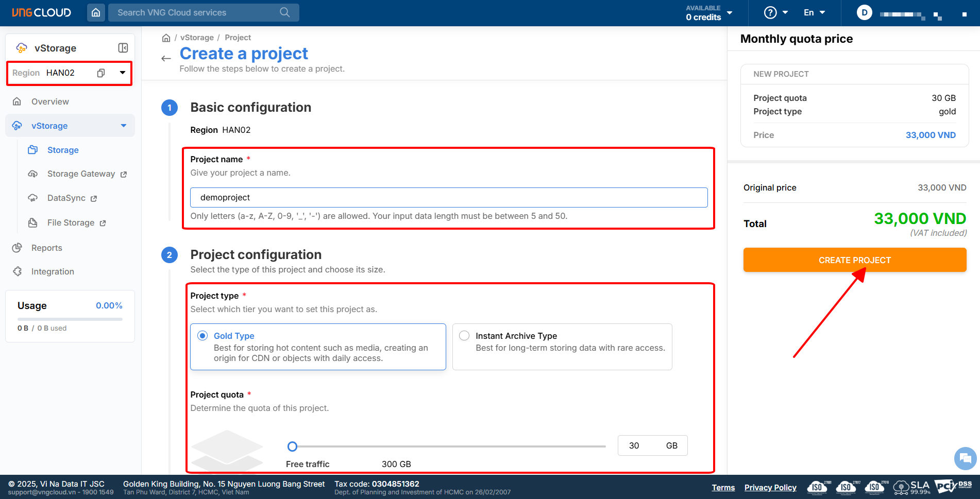Screen dimensions: 980x499
Task: Select the Instant Archive Type option
Action: (x=464, y=336)
